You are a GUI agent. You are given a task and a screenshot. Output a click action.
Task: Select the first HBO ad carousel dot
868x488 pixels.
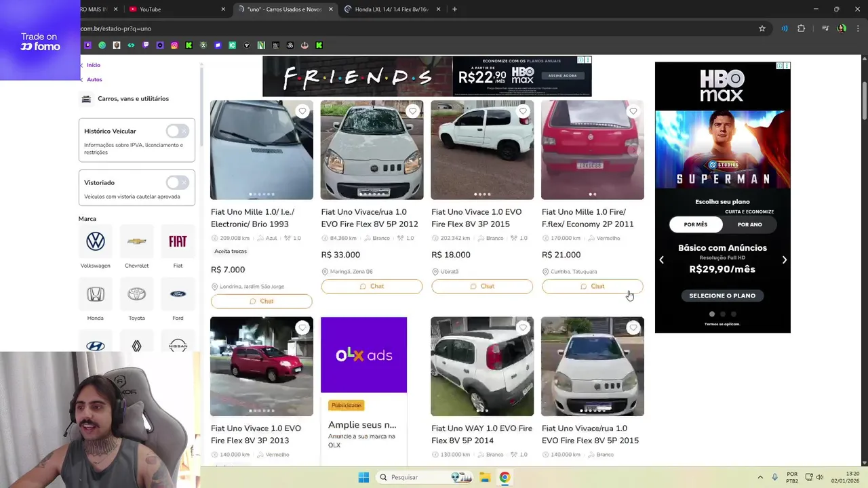pos(712,314)
